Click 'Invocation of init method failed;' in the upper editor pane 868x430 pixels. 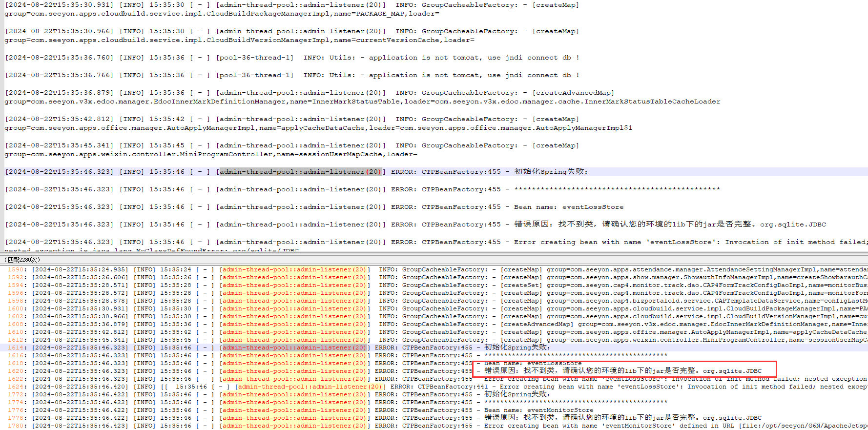click(796, 242)
